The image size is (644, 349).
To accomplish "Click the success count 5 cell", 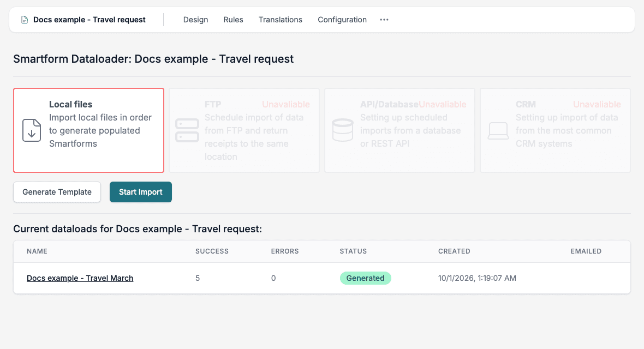I will click(198, 278).
